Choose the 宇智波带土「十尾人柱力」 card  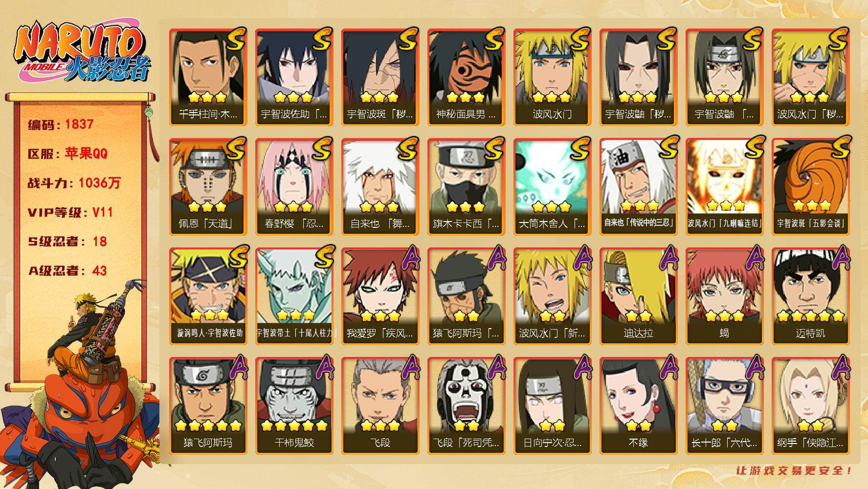coord(294,296)
